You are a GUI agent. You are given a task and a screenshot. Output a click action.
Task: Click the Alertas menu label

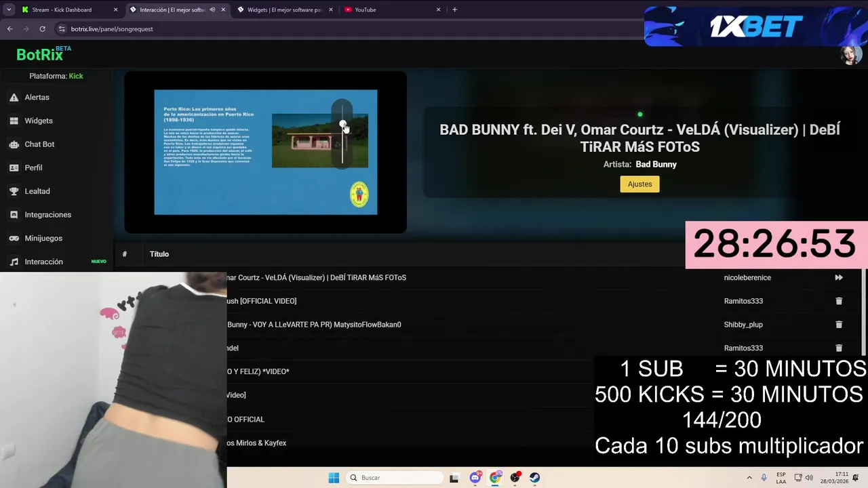click(37, 98)
